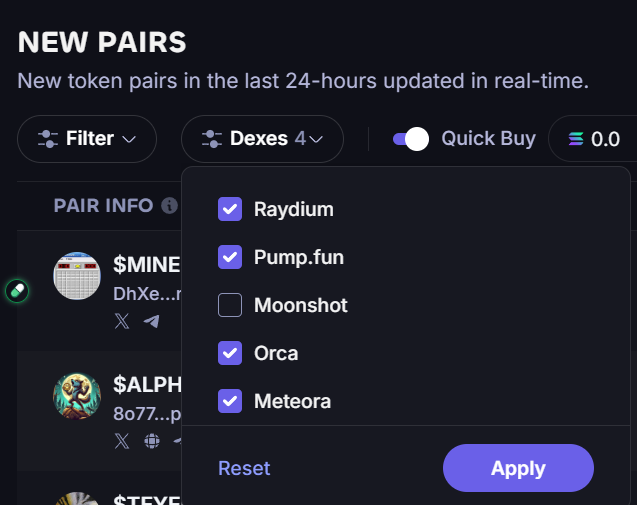The image size is (637, 505).
Task: Open the $MINE token avatar thumbnail
Action: pos(77,276)
